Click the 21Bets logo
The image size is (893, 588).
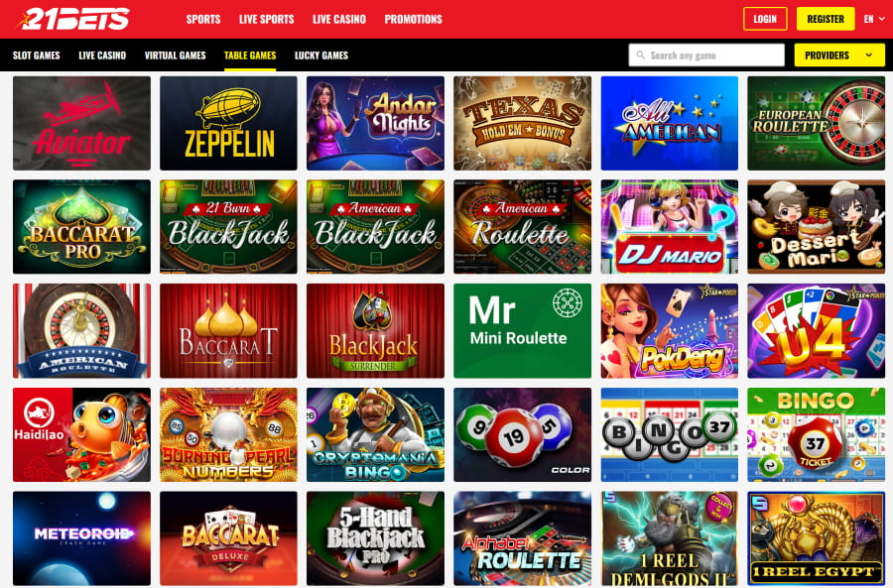(73, 19)
